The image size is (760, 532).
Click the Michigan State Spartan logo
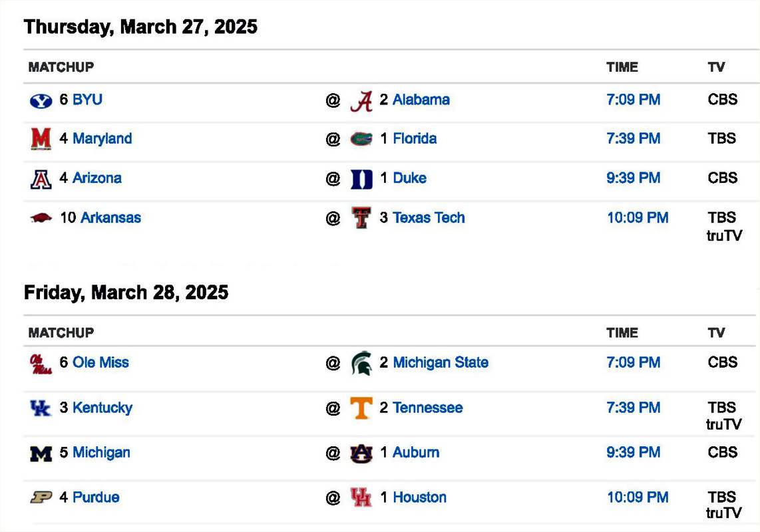pyautogui.click(x=361, y=363)
